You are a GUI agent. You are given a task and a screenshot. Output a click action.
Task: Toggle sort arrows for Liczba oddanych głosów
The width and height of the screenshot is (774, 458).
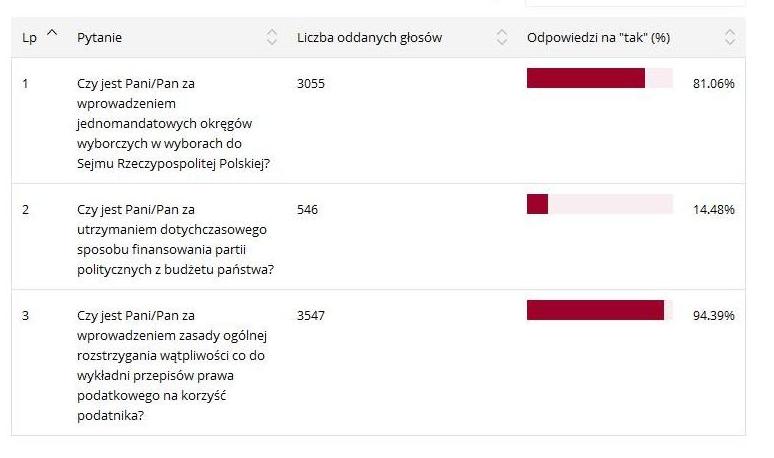[502, 38]
